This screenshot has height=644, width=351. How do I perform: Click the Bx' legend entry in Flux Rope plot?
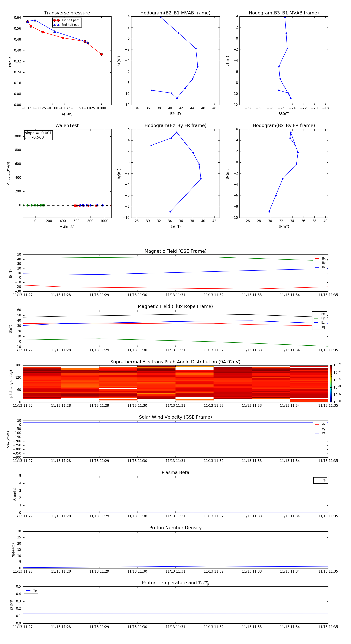pyautogui.click(x=320, y=314)
